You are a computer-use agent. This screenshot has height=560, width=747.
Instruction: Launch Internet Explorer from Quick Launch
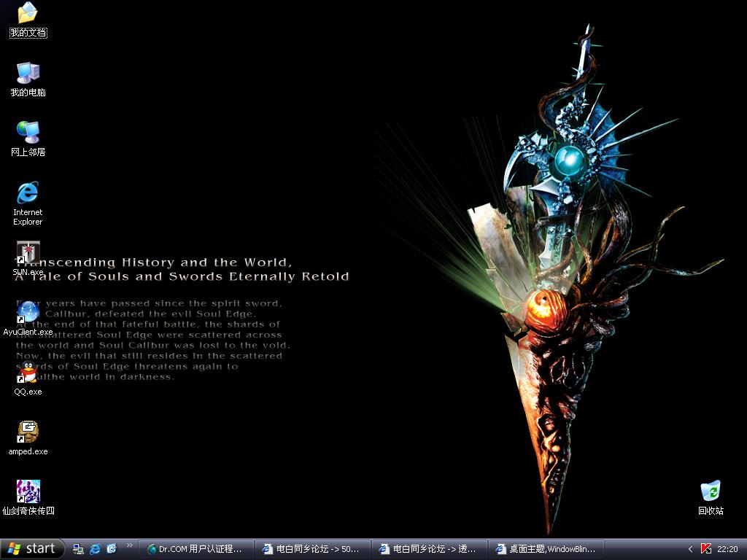95,549
